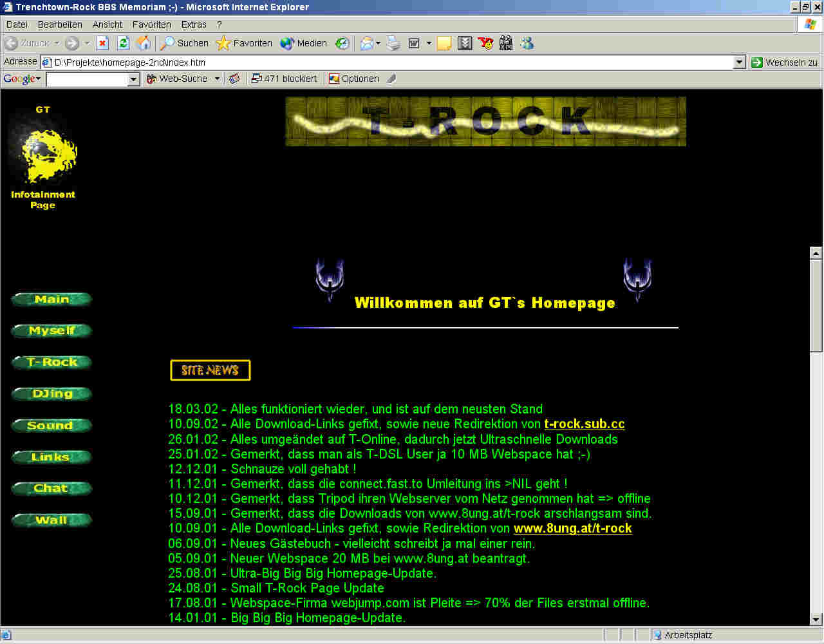Expand the Web-Suche dropdown arrow
824x644 pixels.
pos(217,79)
